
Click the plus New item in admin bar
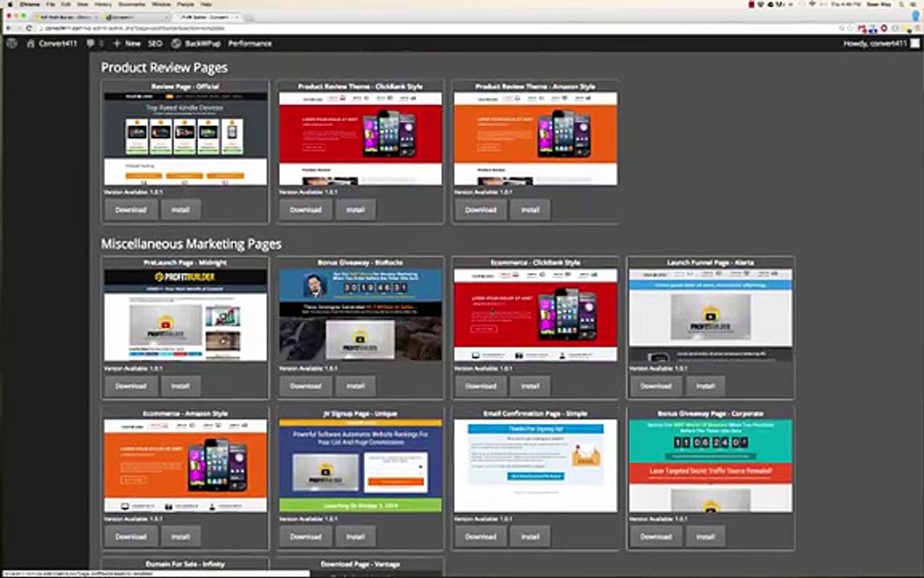point(127,43)
